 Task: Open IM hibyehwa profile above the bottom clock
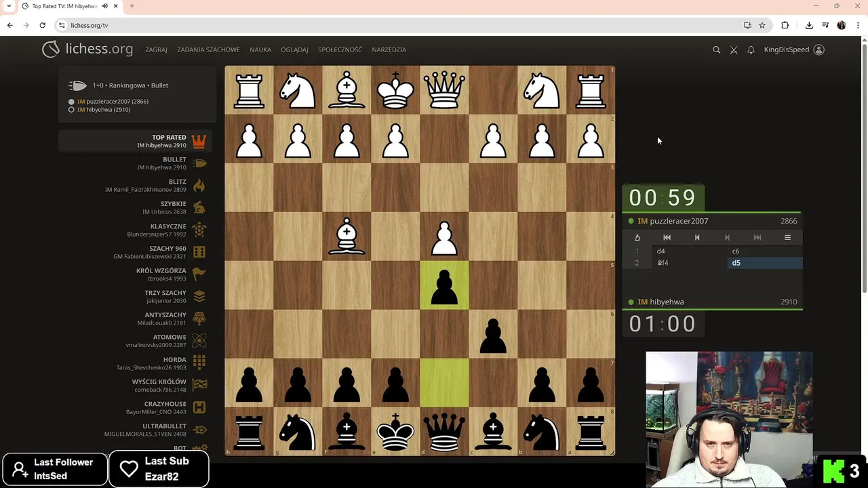[x=660, y=302]
